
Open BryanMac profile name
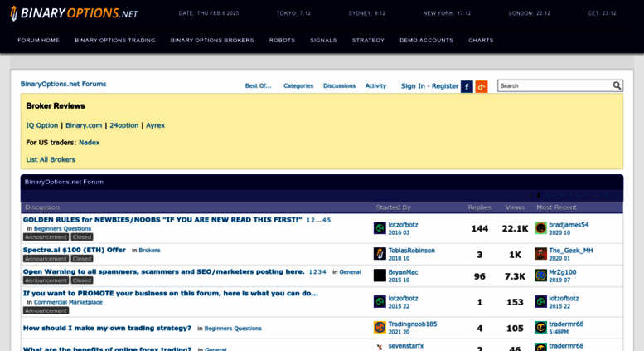point(404,272)
